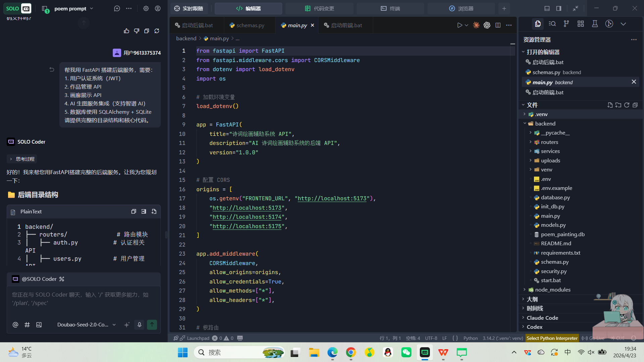Screen dimensions: 644x362
Task: Split the editor to the right
Action: pos(498,25)
